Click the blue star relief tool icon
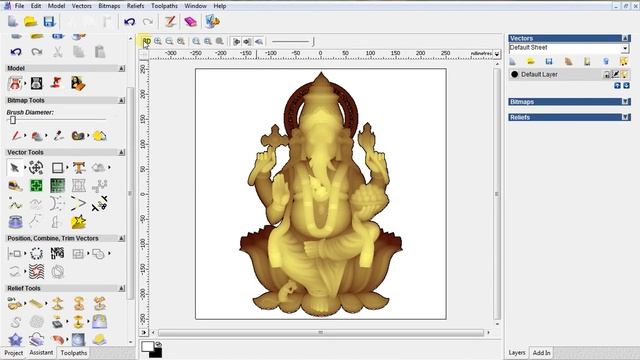The height and width of the screenshot is (360, 640). point(16,339)
